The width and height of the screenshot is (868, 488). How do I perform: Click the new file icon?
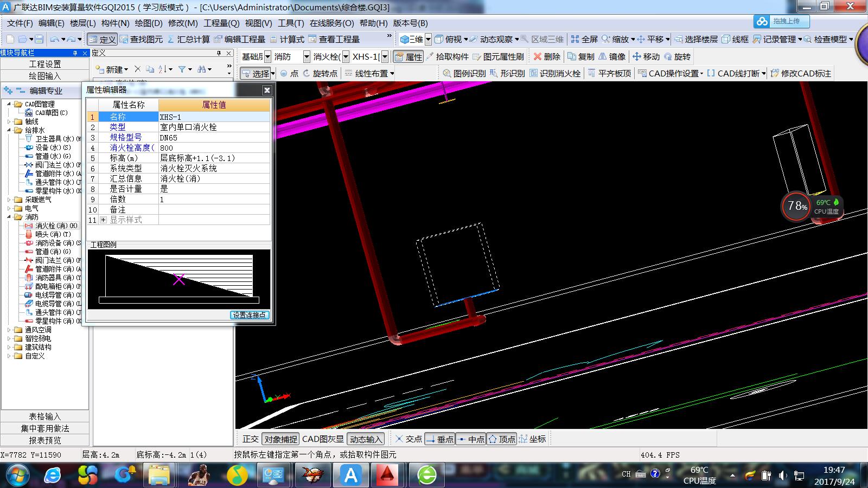10,39
